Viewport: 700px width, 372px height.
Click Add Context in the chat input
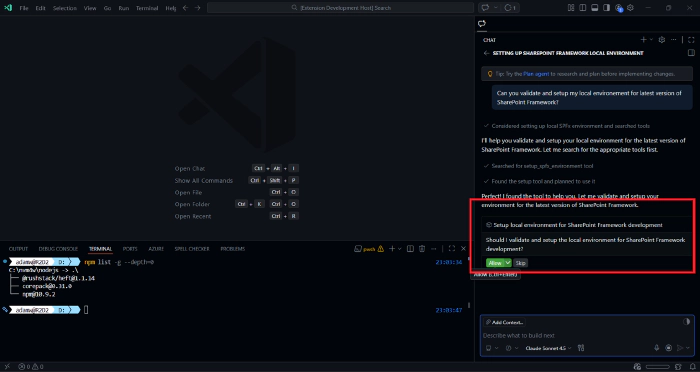[x=504, y=322]
